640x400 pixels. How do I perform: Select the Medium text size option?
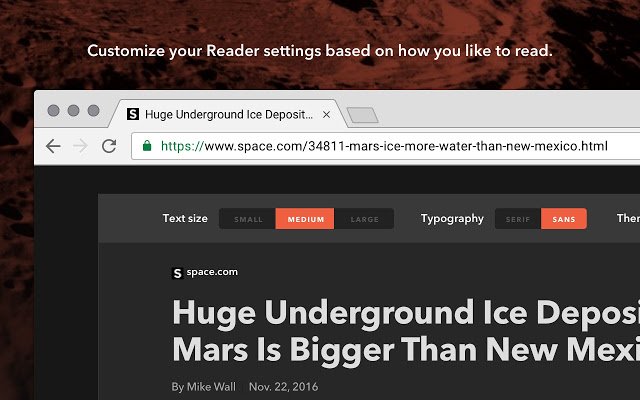pyautogui.click(x=305, y=219)
